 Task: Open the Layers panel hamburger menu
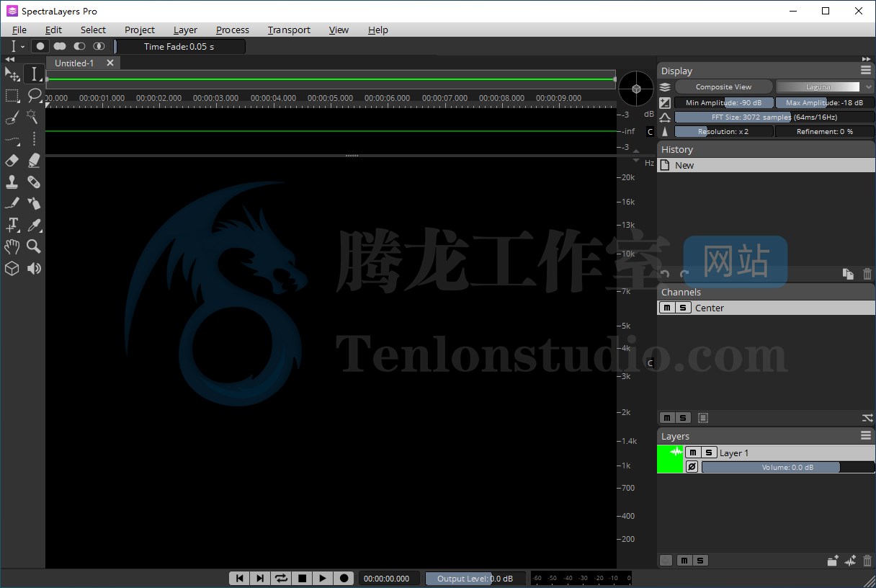[866, 435]
